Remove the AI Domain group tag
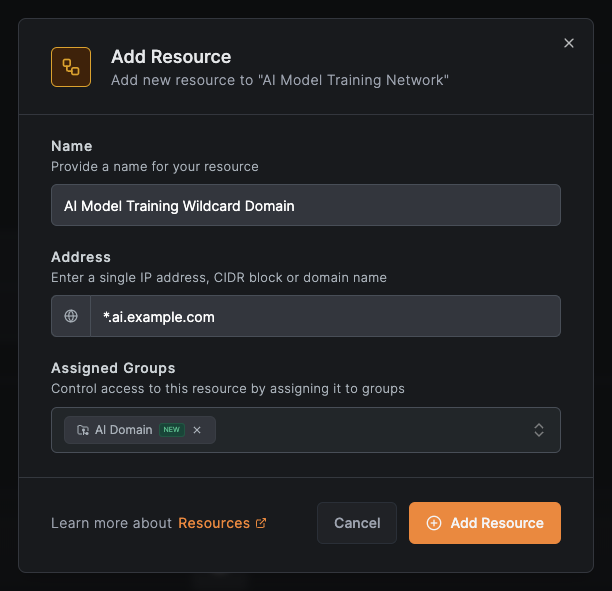The image size is (612, 591). (x=197, y=430)
